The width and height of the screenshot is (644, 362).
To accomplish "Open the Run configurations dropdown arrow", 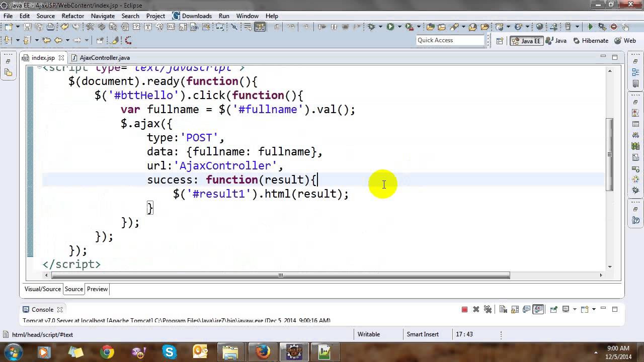I will pos(399,27).
